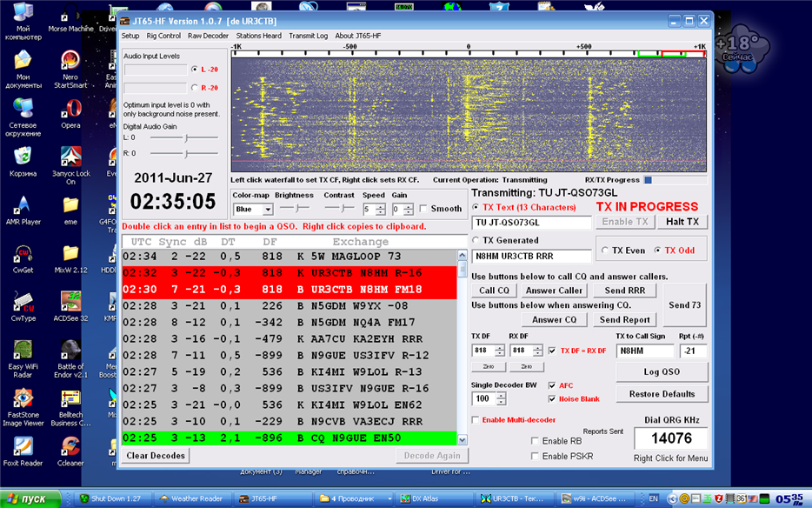This screenshot has width=812, height=508.
Task: Open the Setup menu
Action: click(x=130, y=36)
